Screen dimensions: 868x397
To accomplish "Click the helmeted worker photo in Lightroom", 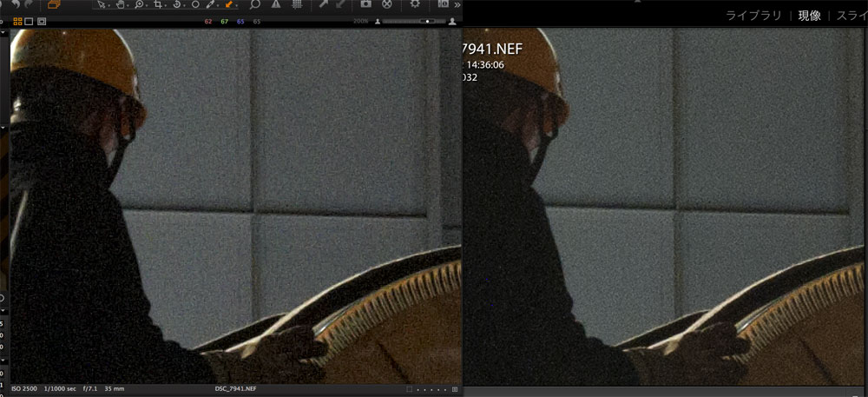I will [x=665, y=207].
